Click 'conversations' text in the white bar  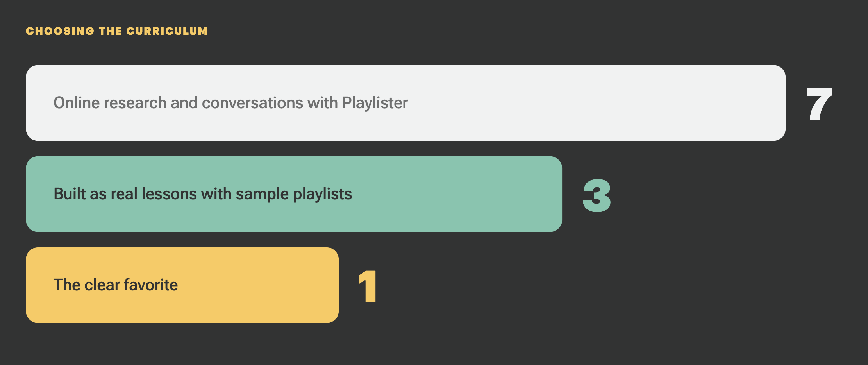(x=252, y=103)
